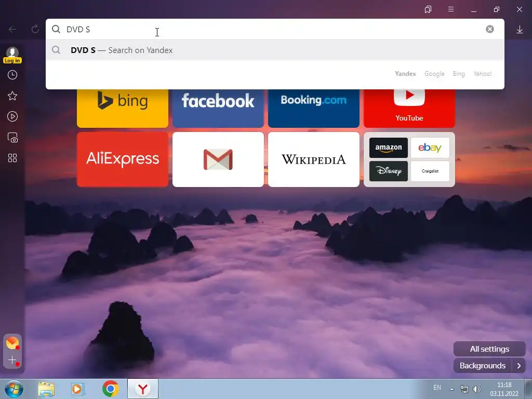
Task: Launch the screenshot camera tool in sidebar
Action: 12,137
